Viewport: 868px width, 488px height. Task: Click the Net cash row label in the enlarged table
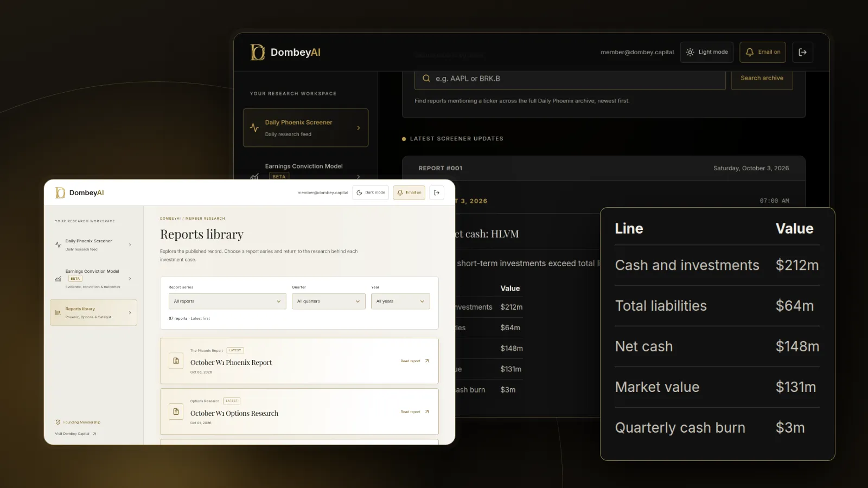644,346
